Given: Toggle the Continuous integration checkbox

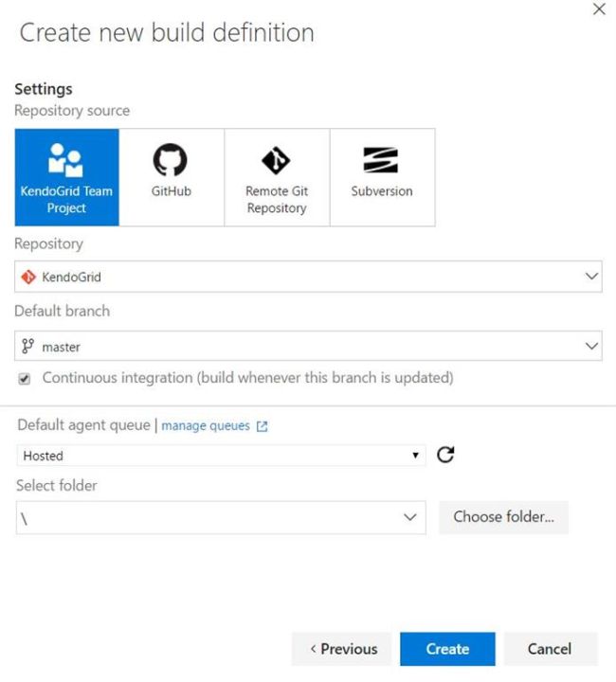Looking at the screenshot, I should [24, 378].
